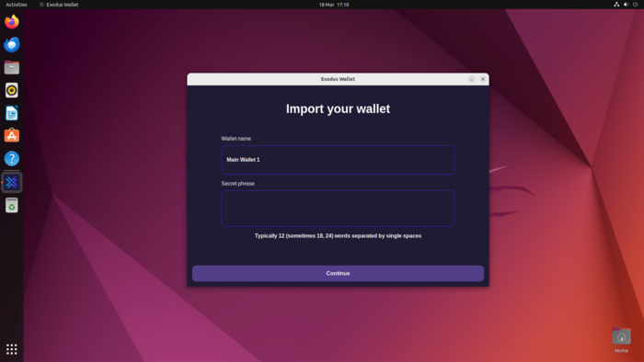Open Exodus Wallet app menu in top bar

(59, 5)
